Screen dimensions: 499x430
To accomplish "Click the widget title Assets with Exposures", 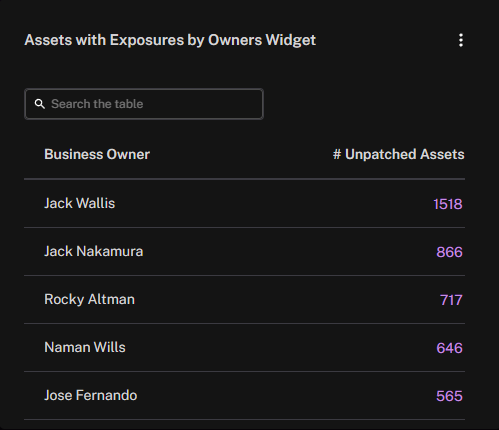I will 170,40.
